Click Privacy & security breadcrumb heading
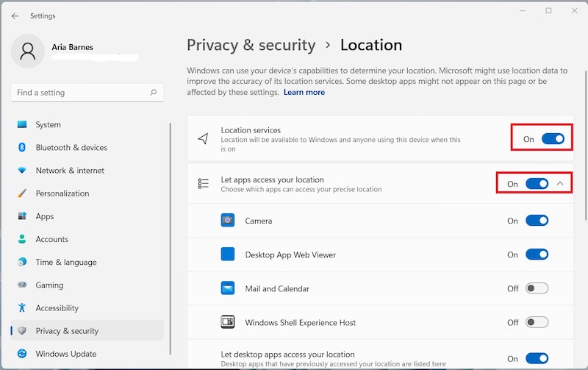 pyautogui.click(x=251, y=45)
